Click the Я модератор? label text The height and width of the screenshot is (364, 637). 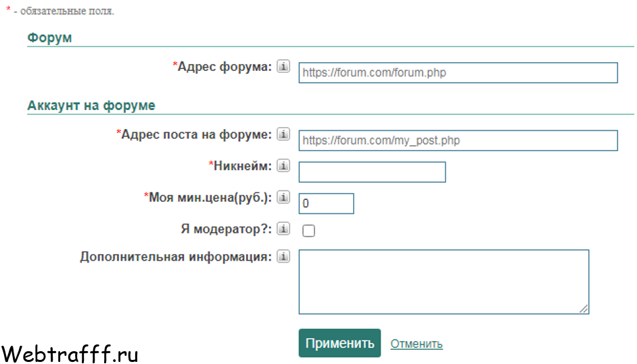pos(227,230)
